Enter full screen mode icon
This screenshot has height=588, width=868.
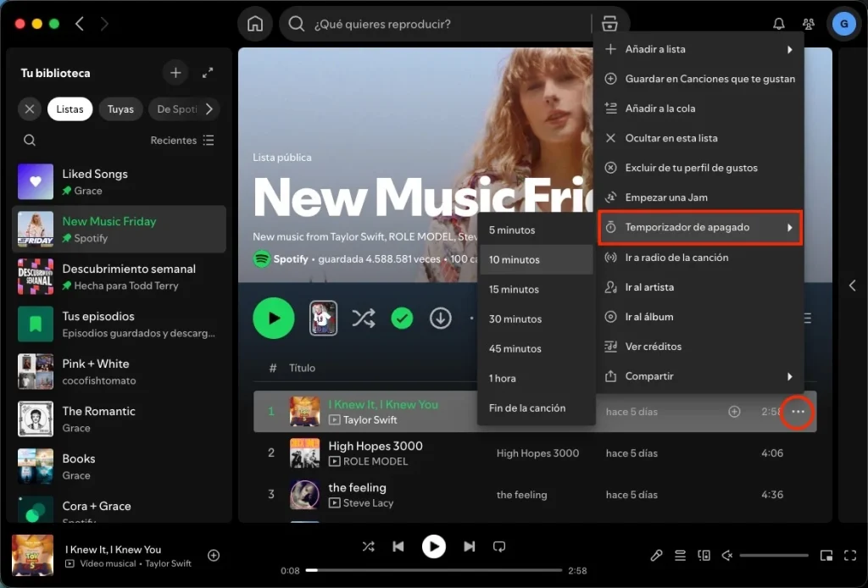pyautogui.click(x=850, y=555)
